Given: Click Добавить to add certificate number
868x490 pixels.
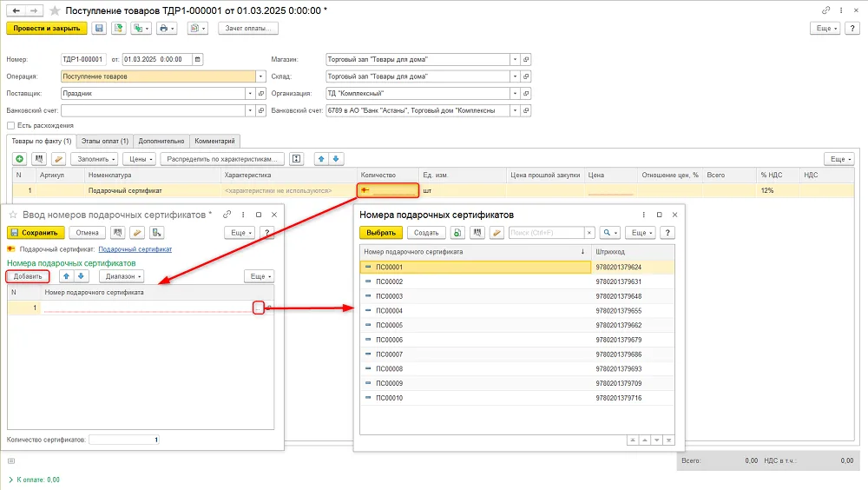Looking at the screenshot, I should pyautogui.click(x=28, y=276).
